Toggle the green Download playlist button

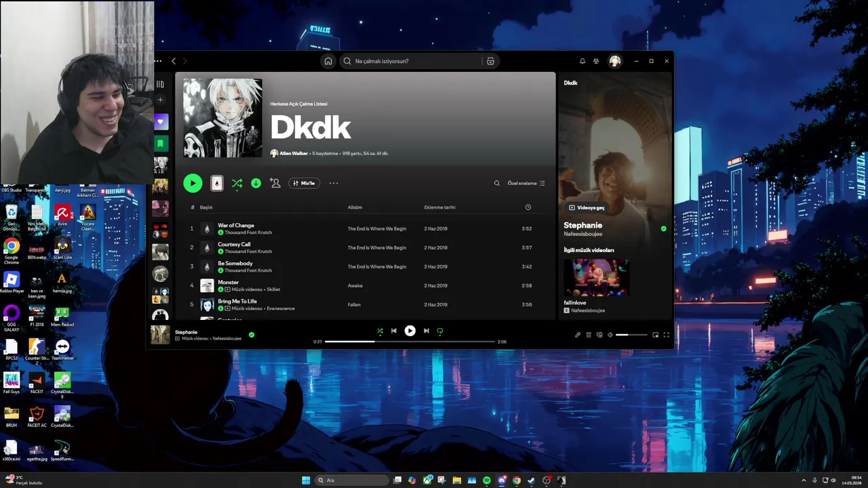(256, 183)
